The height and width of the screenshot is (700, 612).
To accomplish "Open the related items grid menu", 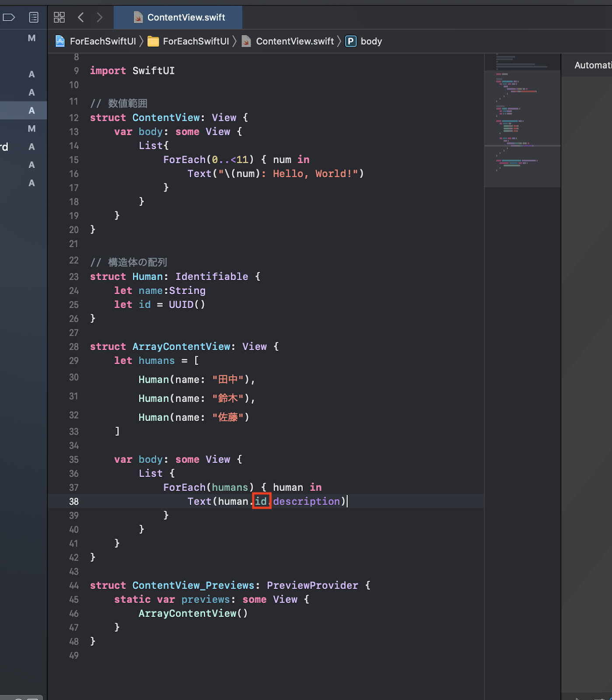I will click(59, 17).
